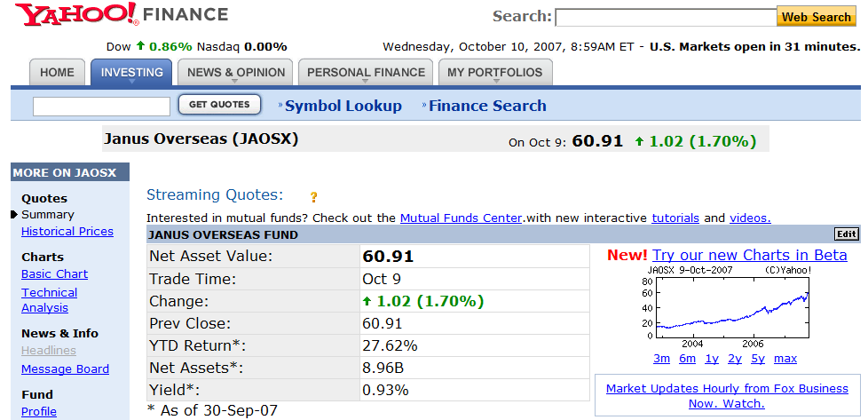868x420 pixels.
Task: Click the greyed Headlines link
Action: click(x=49, y=351)
